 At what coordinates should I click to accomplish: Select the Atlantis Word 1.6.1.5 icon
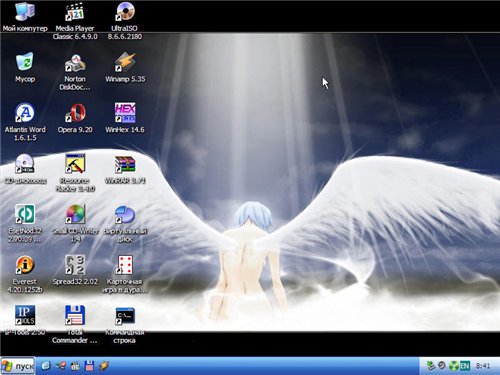point(25,113)
